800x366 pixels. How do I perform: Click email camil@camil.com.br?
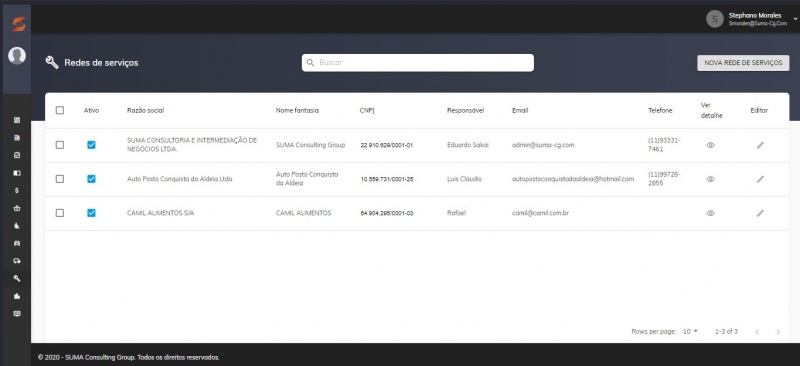[x=540, y=213]
